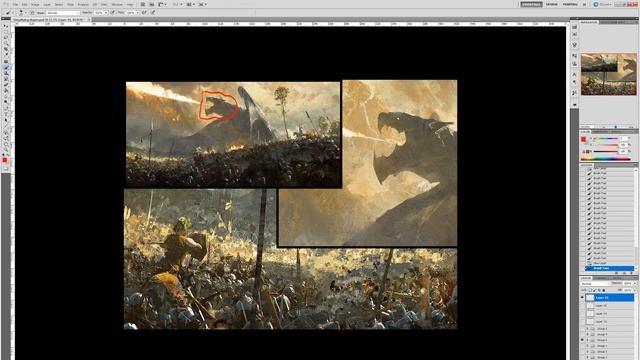Viewport: 640px width, 360px height.
Task: Hide the selected Layer 16 via eye icon
Action: pos(582,297)
